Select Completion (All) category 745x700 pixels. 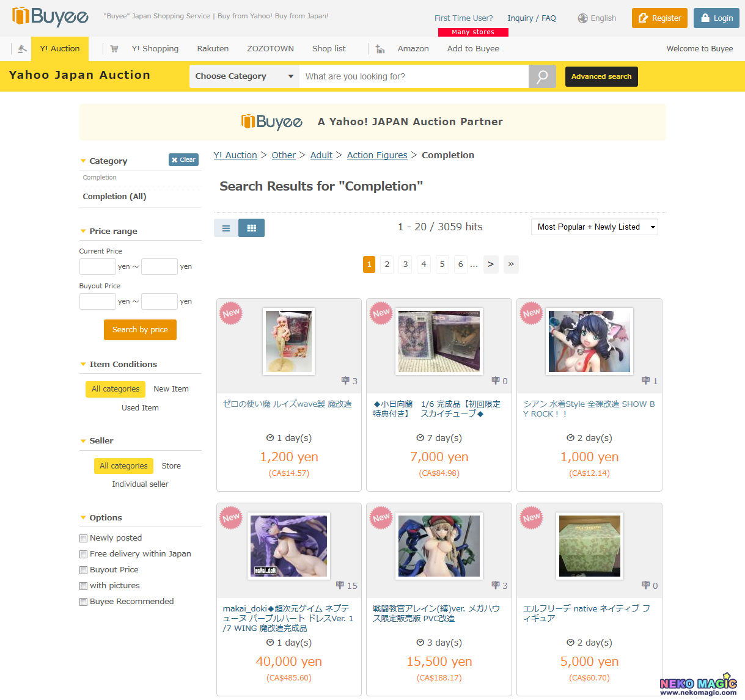[x=114, y=197]
